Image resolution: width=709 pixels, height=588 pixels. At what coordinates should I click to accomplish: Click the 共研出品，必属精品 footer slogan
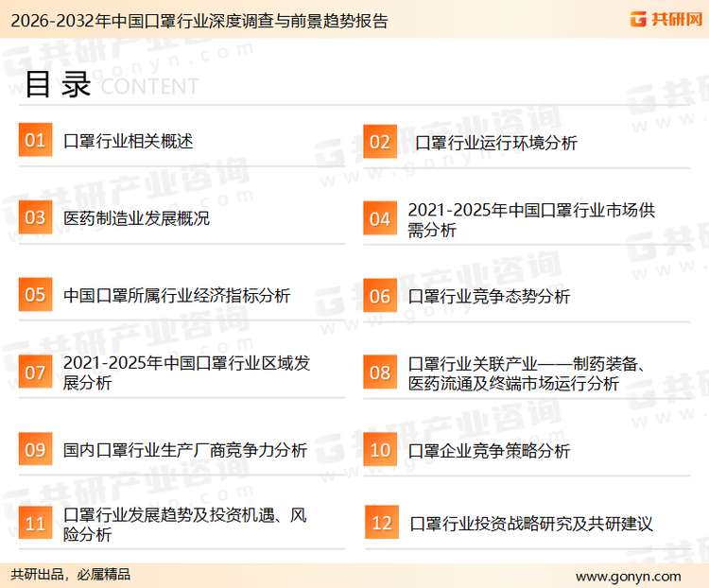pos(71,575)
